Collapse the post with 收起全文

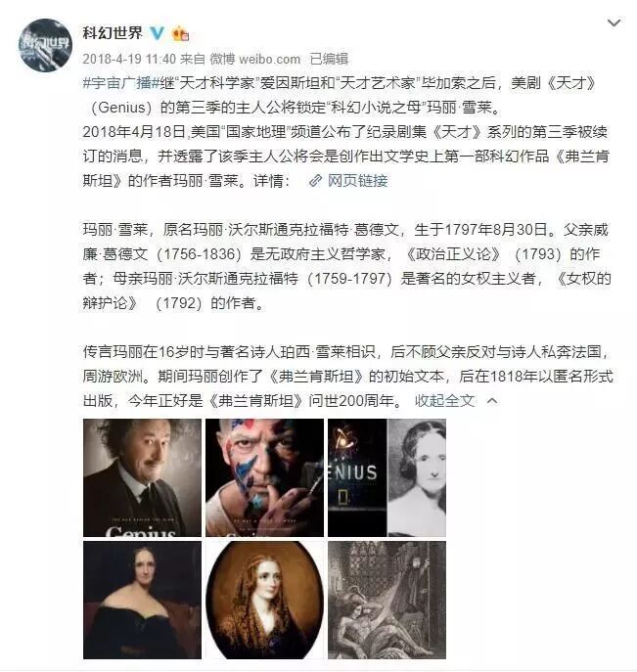[444, 401]
